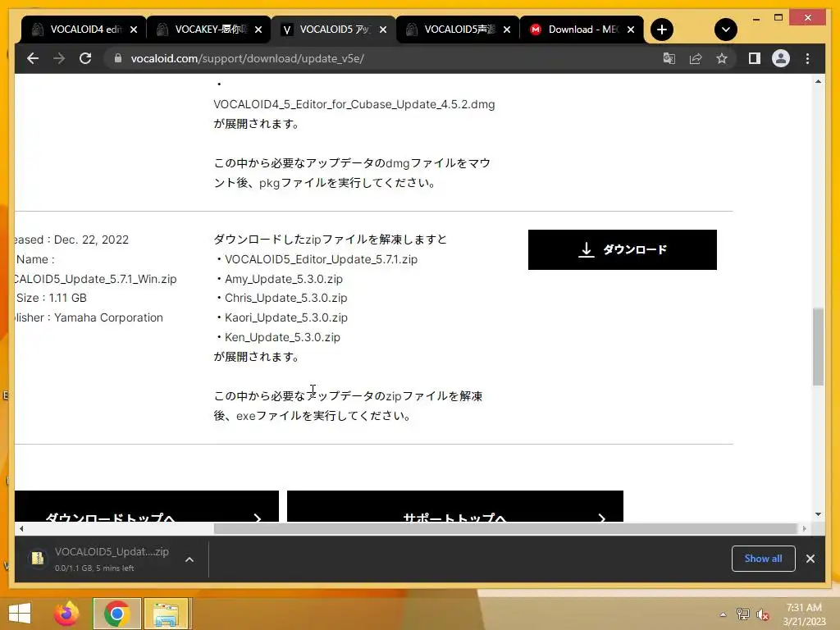
Task: Click Ken_Update_5.3.0.zip text
Action: click(x=282, y=337)
